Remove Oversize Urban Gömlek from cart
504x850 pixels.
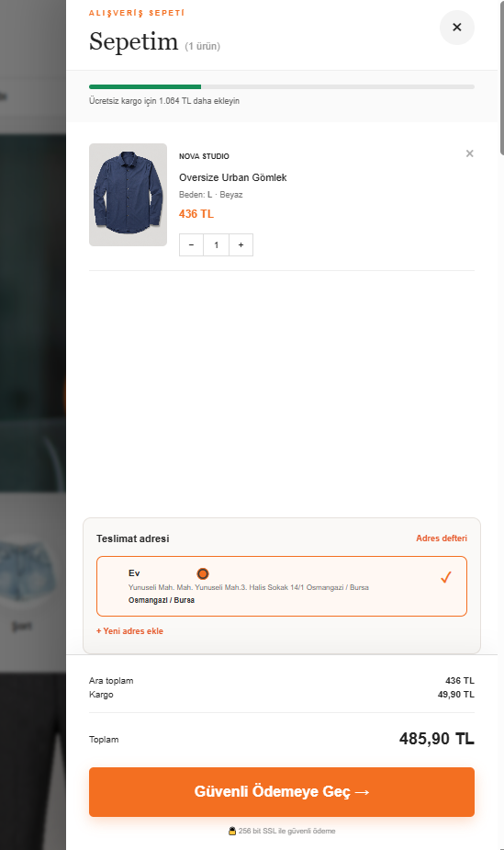[470, 154]
